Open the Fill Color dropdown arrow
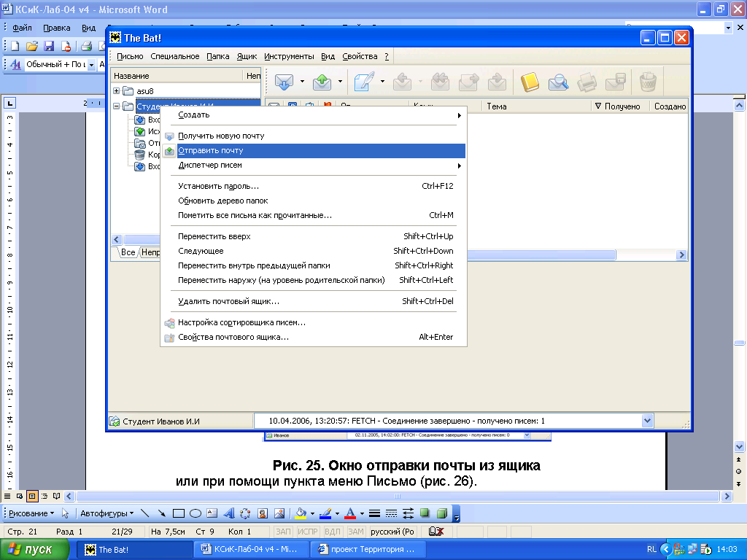 point(312,513)
